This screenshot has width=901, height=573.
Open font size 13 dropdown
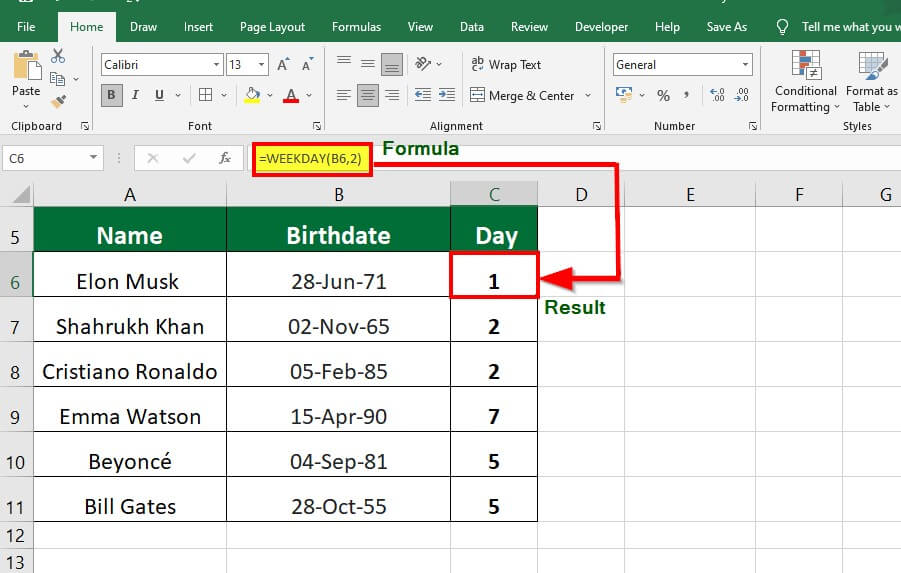pyautogui.click(x=261, y=64)
